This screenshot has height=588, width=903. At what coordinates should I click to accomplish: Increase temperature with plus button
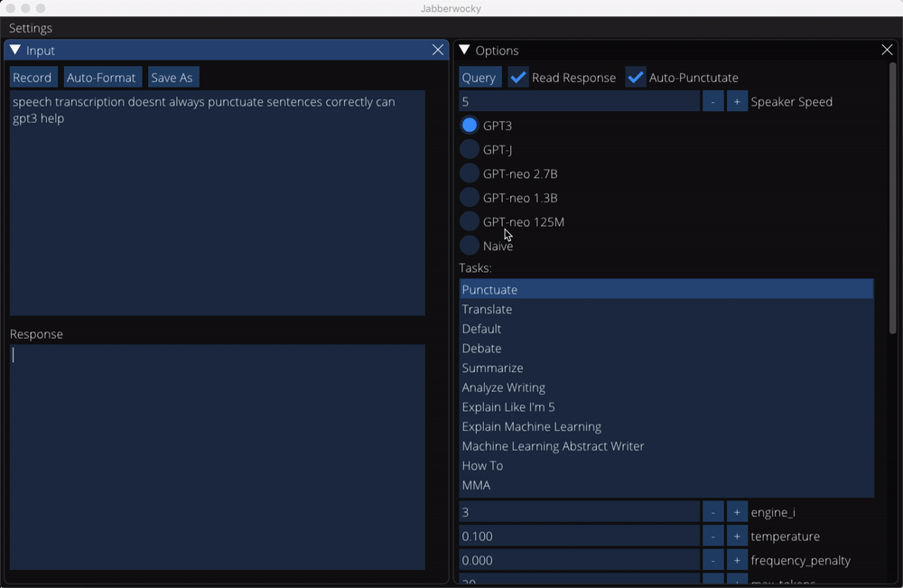point(737,537)
